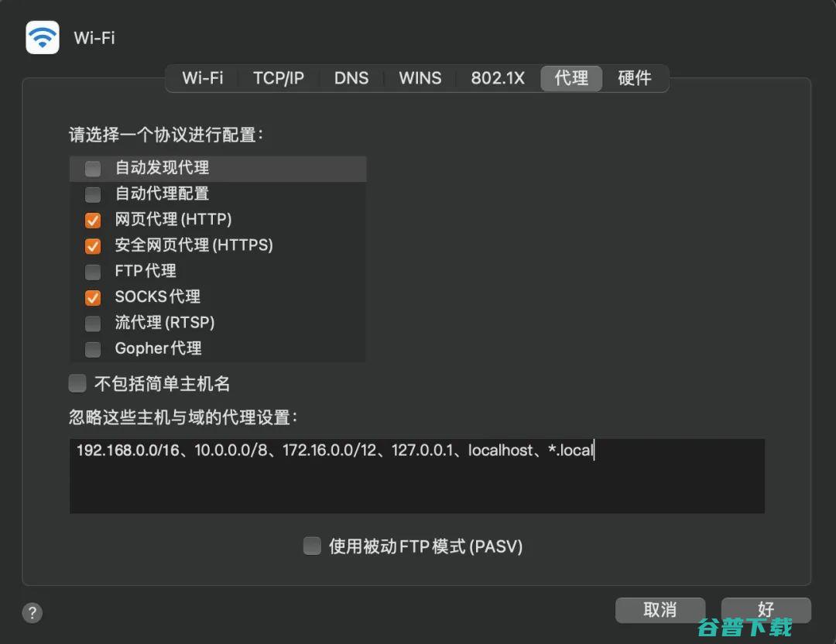Enable the 自动发现代理 checkbox
836x644 pixels.
[x=93, y=169]
